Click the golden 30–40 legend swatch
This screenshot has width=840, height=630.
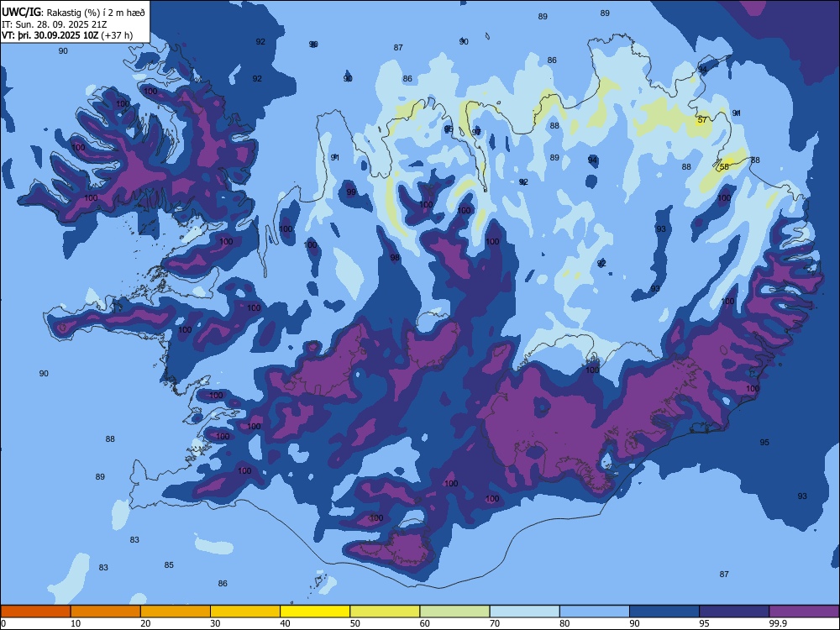pyautogui.click(x=245, y=612)
